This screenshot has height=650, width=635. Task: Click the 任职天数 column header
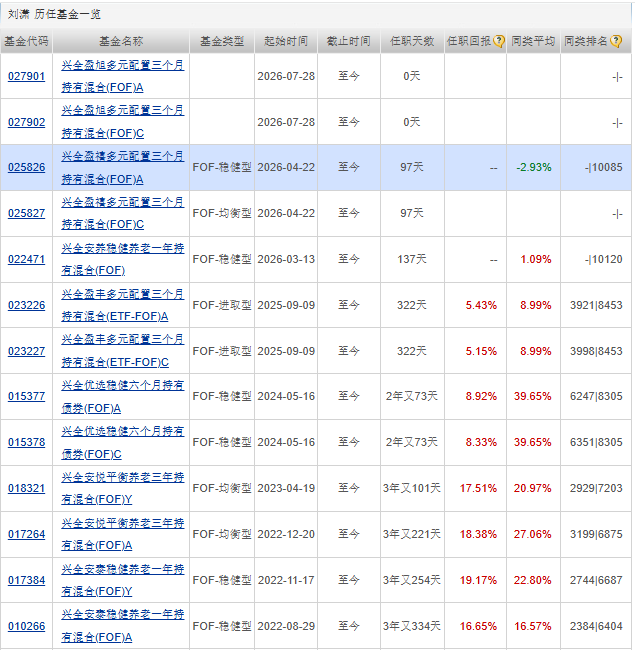412,41
